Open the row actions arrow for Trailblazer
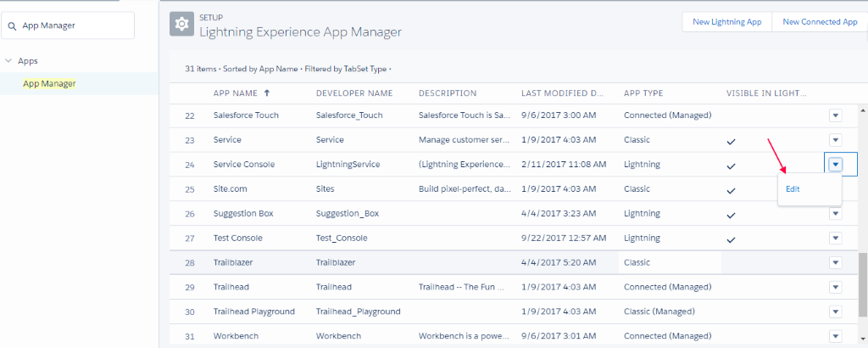The width and height of the screenshot is (868, 348). 835,263
